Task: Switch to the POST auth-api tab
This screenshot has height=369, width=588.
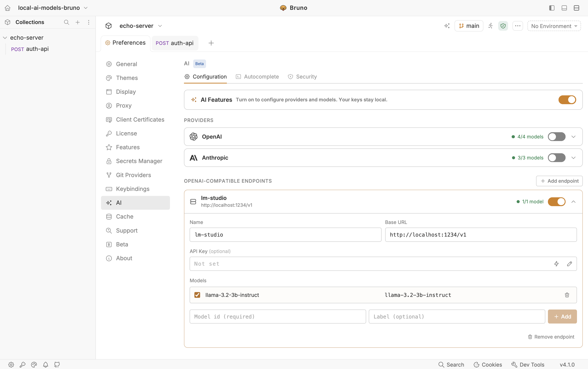Action: 175,43
